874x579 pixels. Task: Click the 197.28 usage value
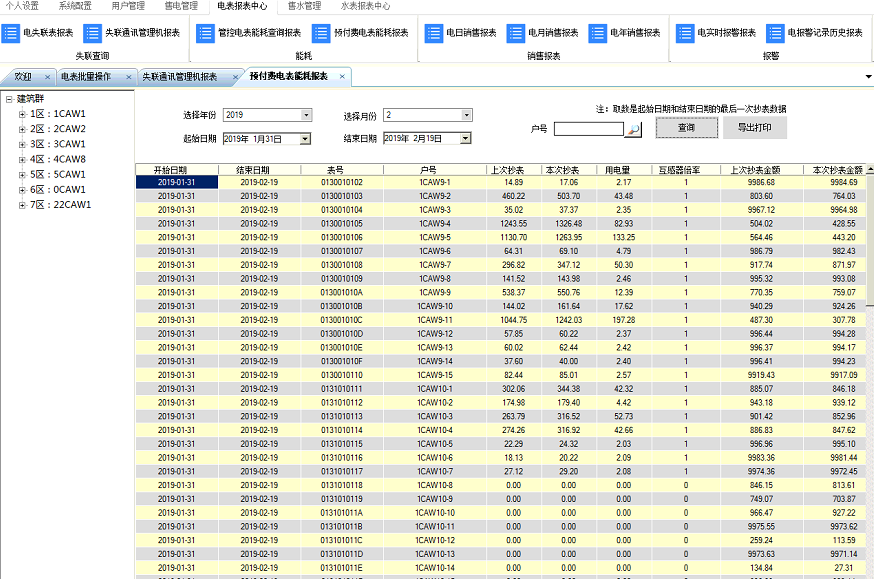pyautogui.click(x=624, y=320)
